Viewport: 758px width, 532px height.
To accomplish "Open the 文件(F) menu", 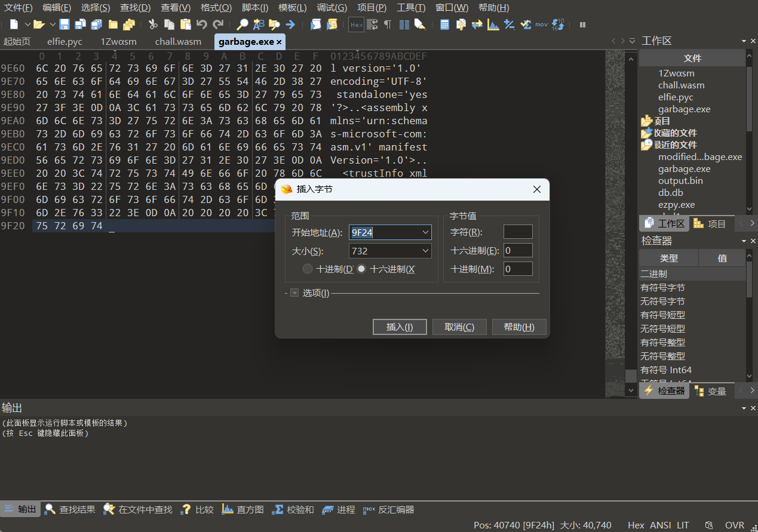I will click(19, 8).
